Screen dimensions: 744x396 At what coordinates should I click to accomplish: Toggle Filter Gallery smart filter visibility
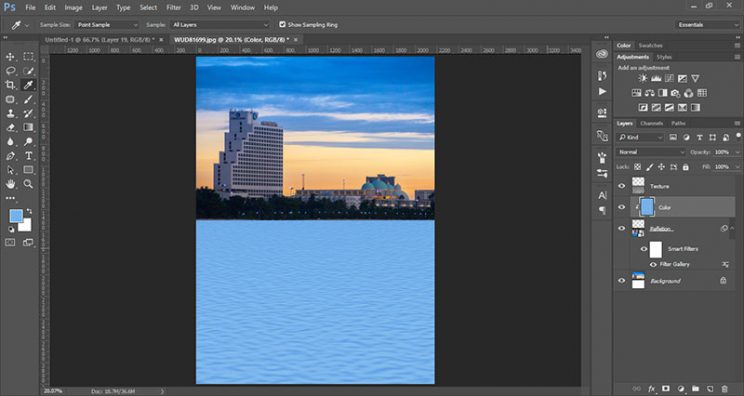(x=653, y=264)
